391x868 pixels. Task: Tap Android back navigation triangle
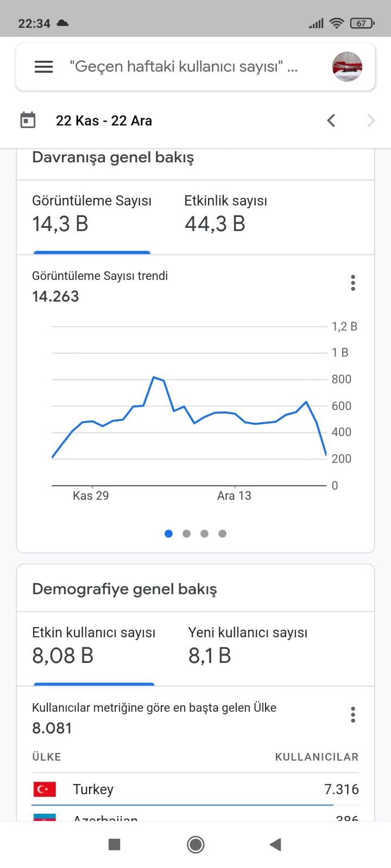coord(275,844)
